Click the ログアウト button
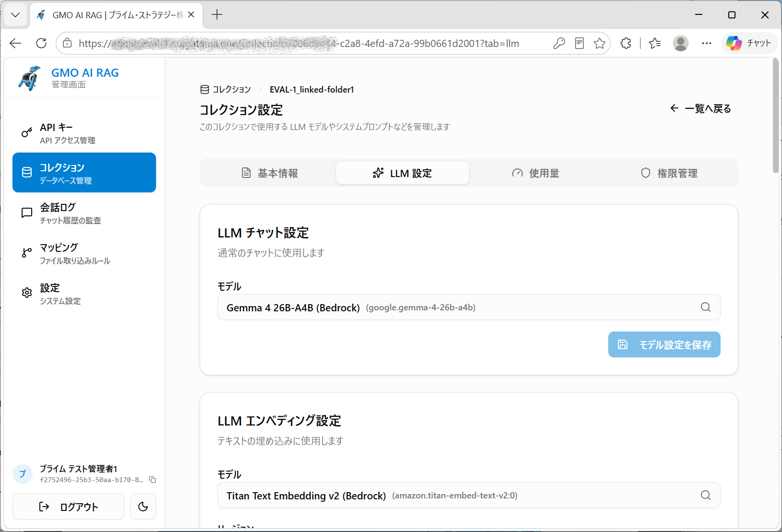The width and height of the screenshot is (782, 532). point(68,507)
